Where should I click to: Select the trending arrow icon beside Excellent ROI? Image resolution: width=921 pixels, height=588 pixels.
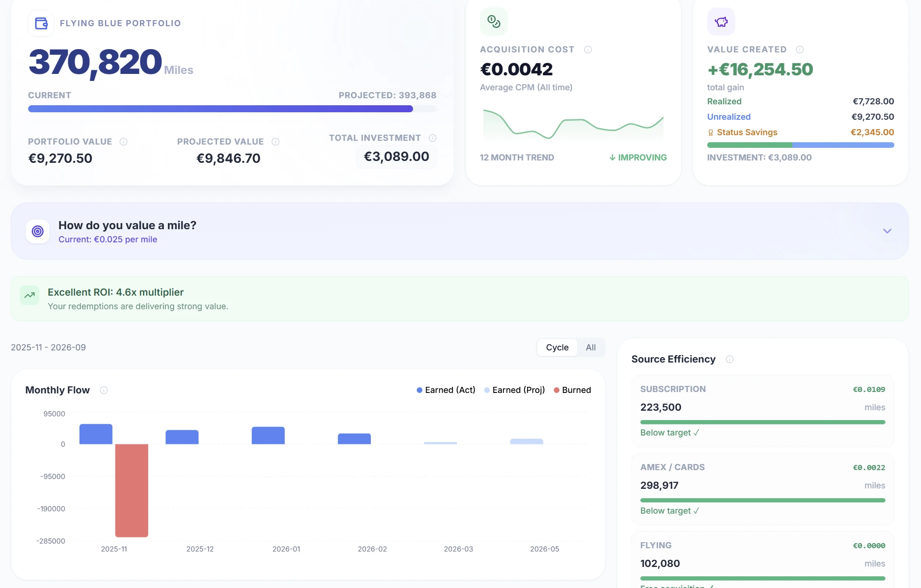tap(29, 295)
